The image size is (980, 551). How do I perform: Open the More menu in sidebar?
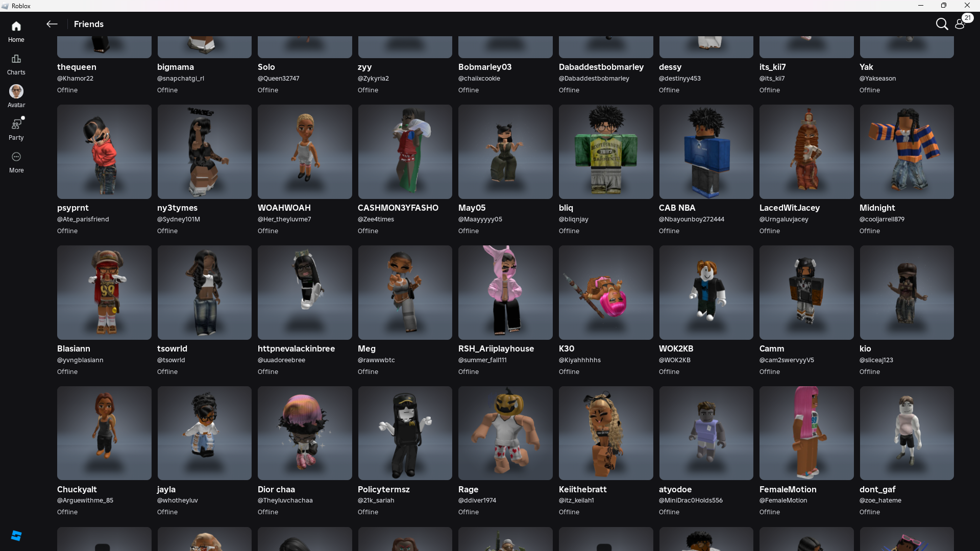click(x=16, y=162)
